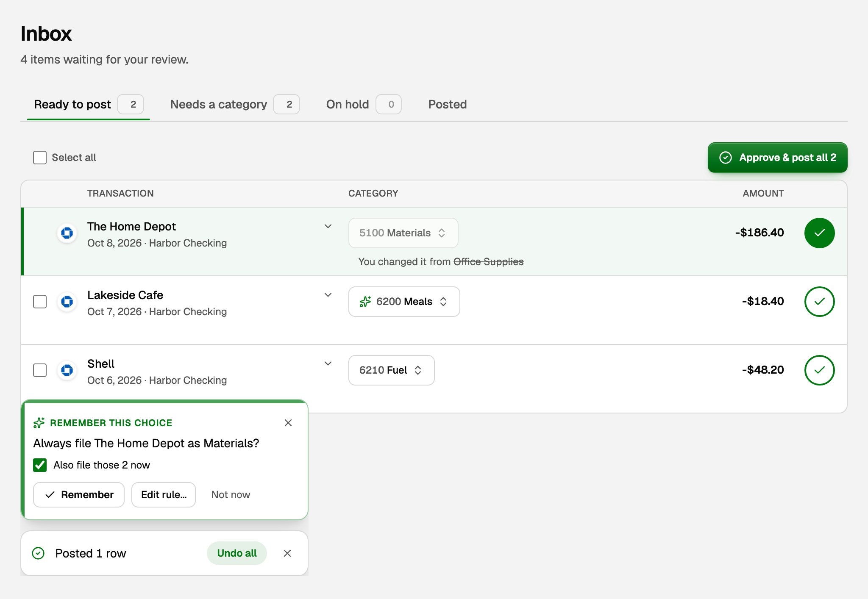This screenshot has height=599, width=868.
Task: Click the AMOUNT column header
Action: [763, 194]
